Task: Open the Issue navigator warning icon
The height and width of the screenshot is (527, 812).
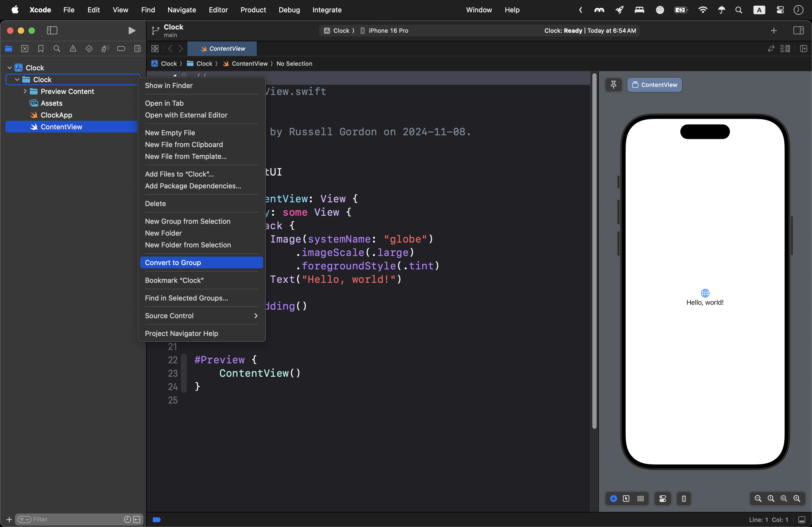Action: 73,49
